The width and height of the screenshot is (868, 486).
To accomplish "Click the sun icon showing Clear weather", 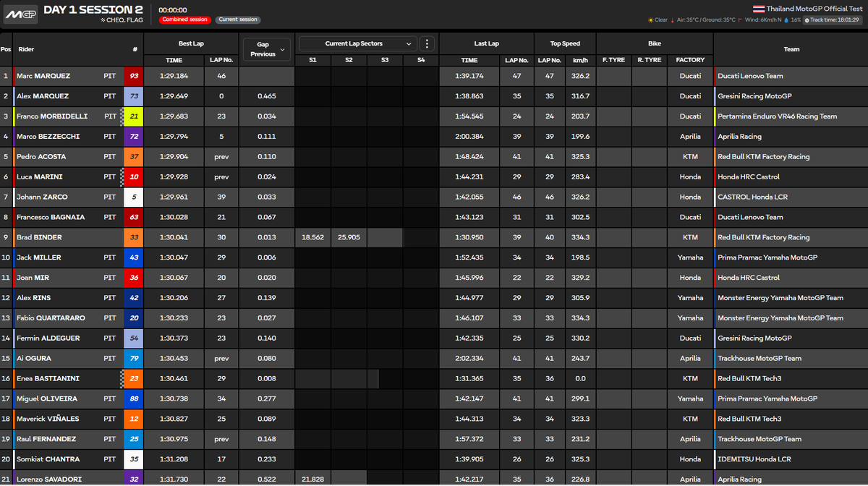I will click(650, 20).
